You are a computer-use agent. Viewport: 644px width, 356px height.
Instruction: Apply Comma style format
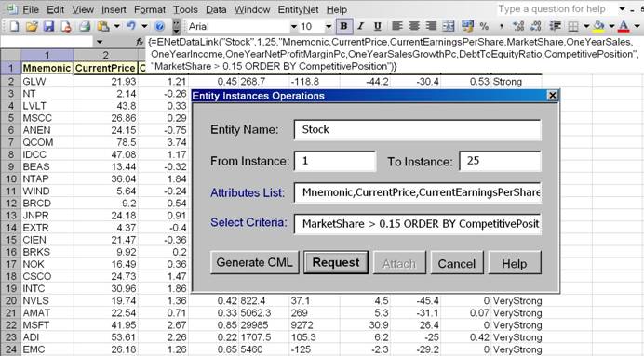[x=502, y=27]
